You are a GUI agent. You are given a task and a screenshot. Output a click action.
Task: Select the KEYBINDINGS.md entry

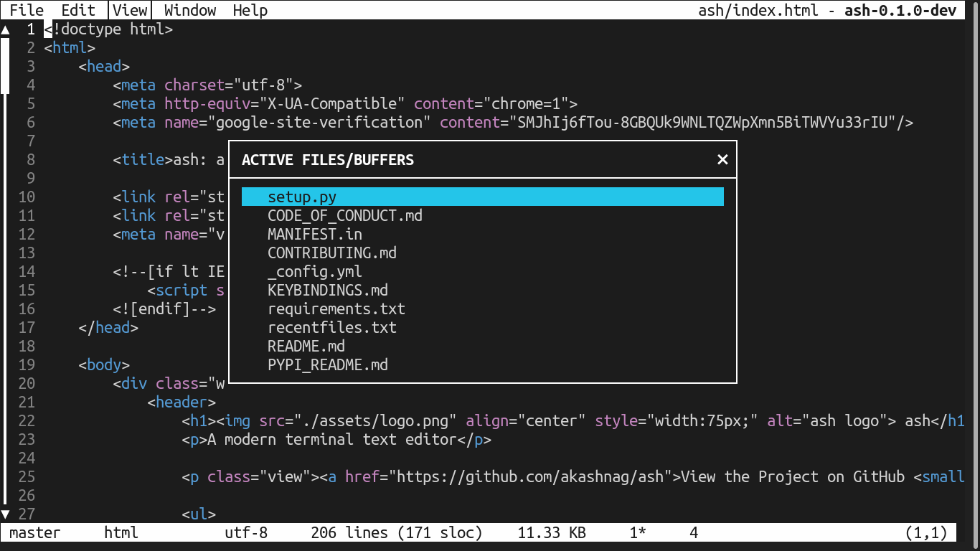[x=327, y=290]
